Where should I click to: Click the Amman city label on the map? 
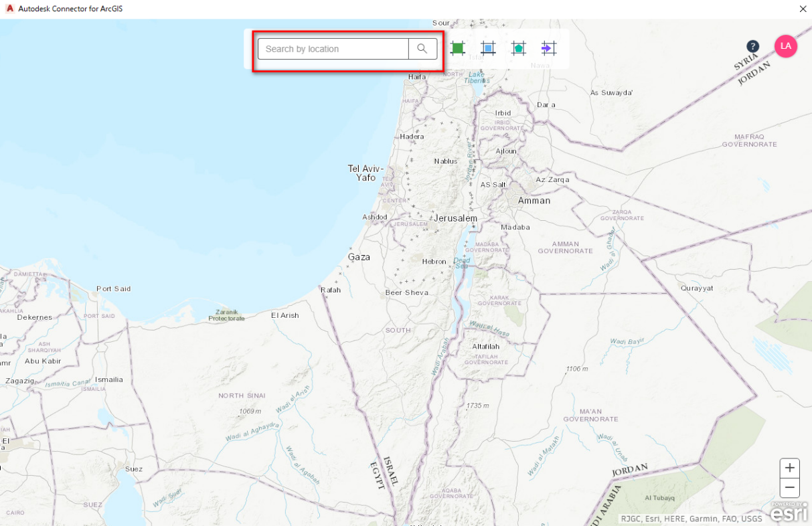(x=534, y=200)
